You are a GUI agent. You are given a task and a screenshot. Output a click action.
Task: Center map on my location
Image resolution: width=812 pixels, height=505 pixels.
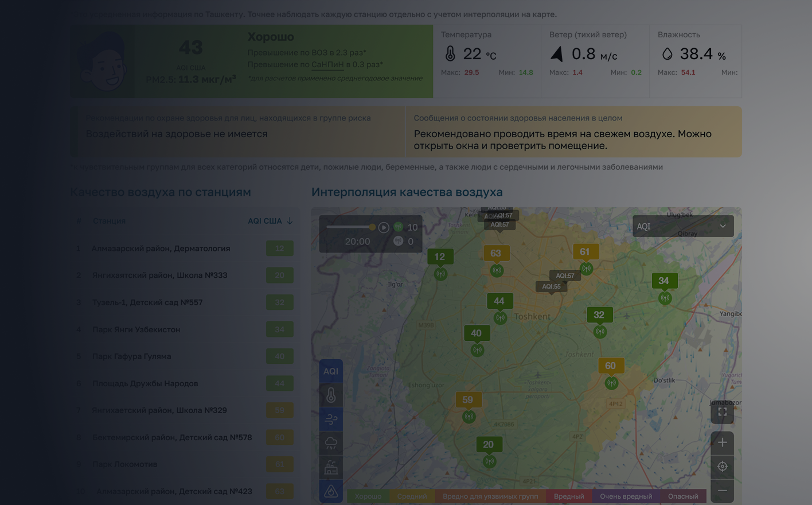click(722, 467)
